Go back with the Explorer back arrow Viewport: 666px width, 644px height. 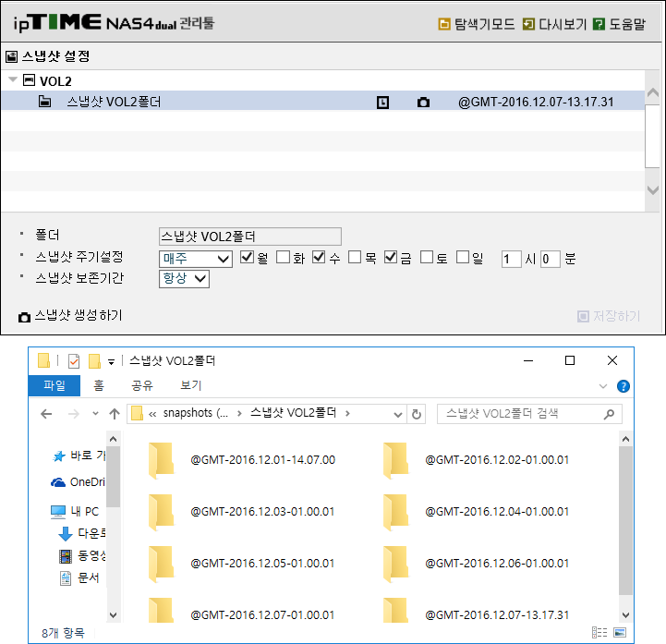[x=46, y=414]
